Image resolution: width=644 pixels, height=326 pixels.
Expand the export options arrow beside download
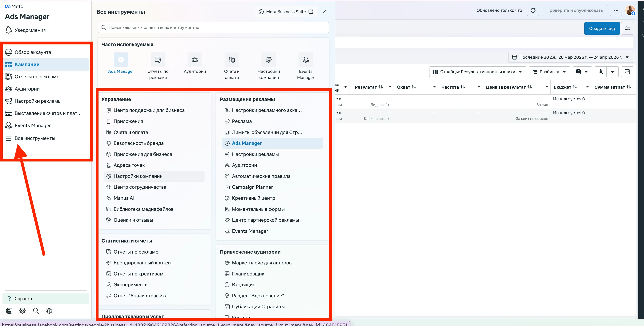point(612,72)
